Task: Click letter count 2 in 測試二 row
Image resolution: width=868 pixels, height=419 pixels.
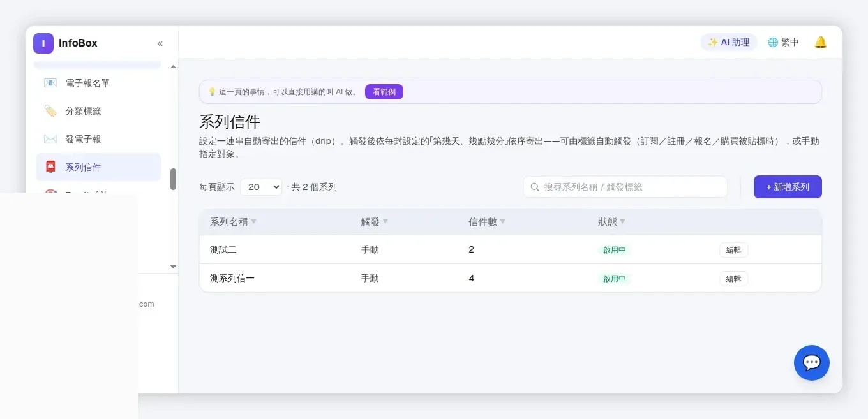Action: (472, 250)
